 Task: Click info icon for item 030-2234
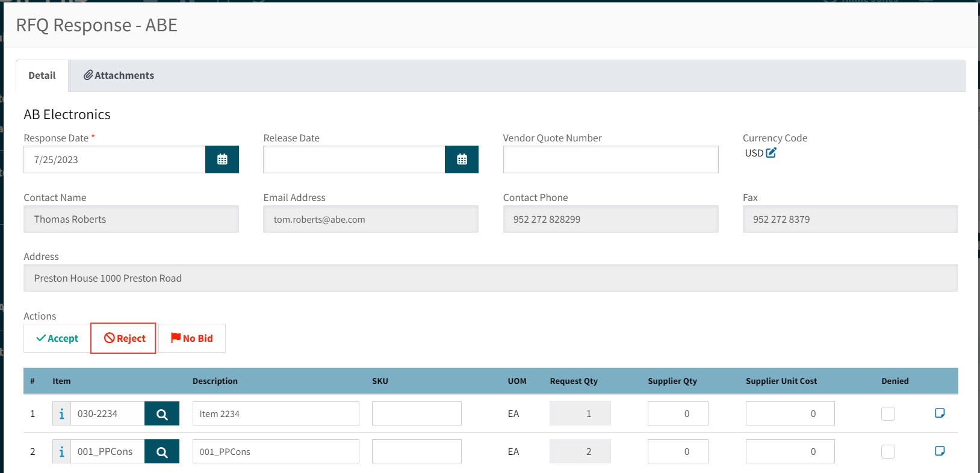(61, 414)
